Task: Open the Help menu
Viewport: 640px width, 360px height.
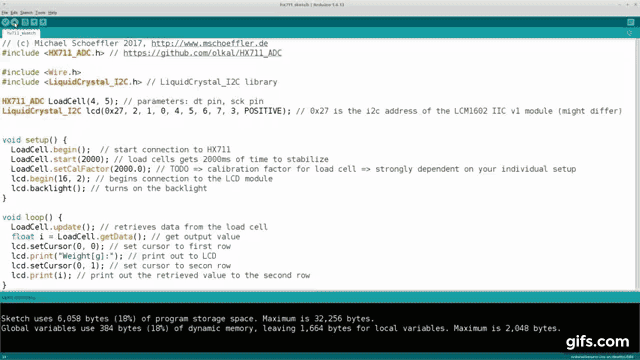Action: pos(52,13)
